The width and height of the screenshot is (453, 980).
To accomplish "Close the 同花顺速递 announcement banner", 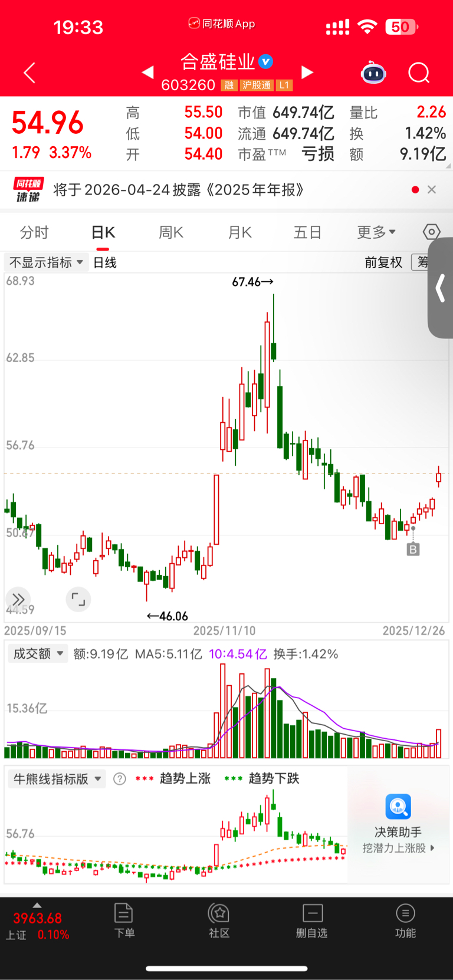I will tap(432, 189).
